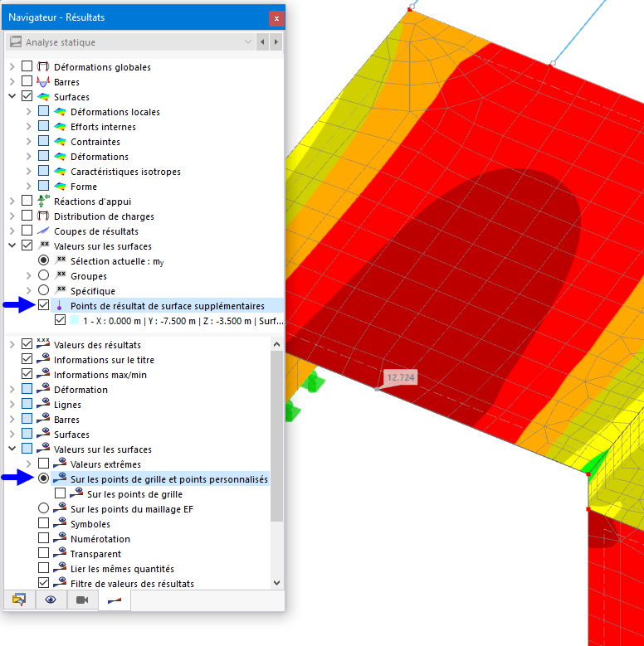This screenshot has width=644, height=646.
Task: Click the Barres result diagram icon
Action: (x=43, y=81)
